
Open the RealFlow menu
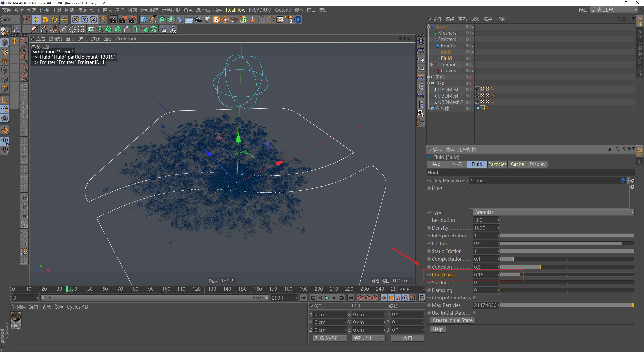[x=235, y=10]
